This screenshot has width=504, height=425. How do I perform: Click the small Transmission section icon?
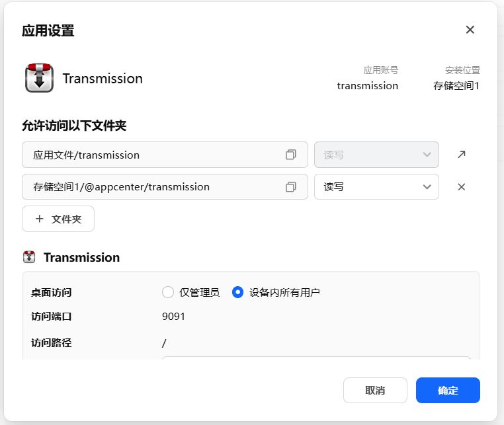pos(29,257)
